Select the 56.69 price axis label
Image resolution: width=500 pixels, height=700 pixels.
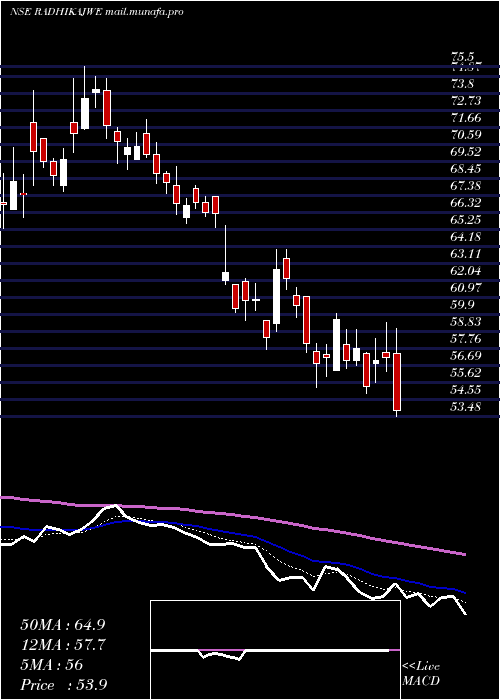466,355
